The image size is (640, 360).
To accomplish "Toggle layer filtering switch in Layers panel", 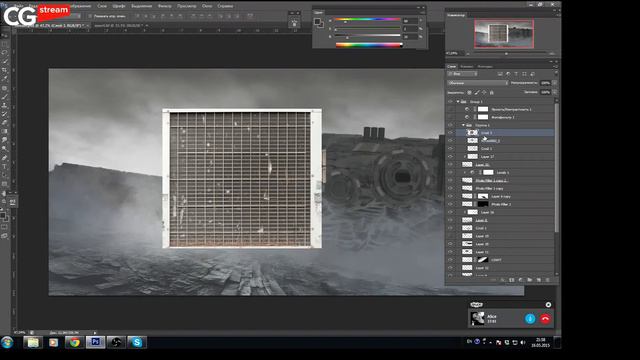I will tap(556, 73).
